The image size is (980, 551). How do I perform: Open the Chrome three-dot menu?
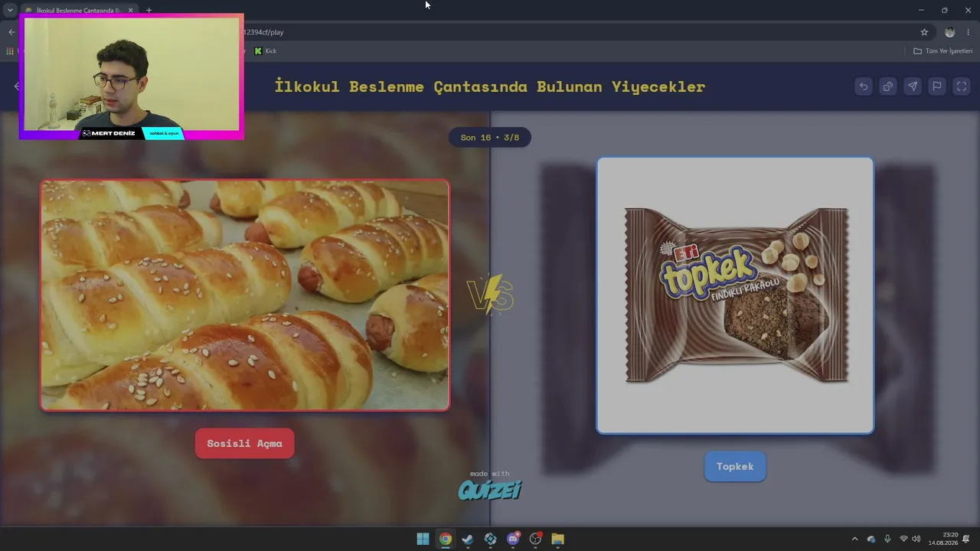969,32
